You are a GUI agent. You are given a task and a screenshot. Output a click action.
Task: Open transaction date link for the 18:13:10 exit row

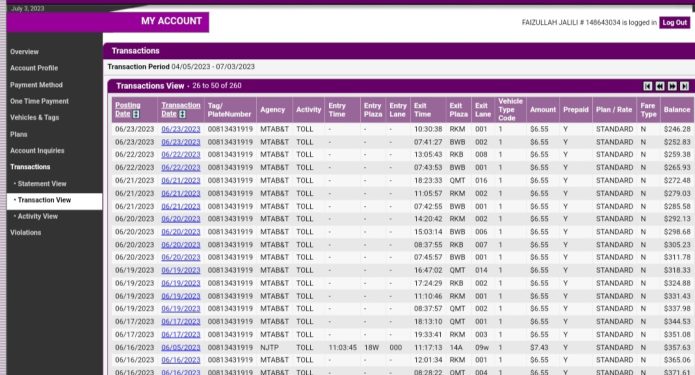[x=181, y=322]
